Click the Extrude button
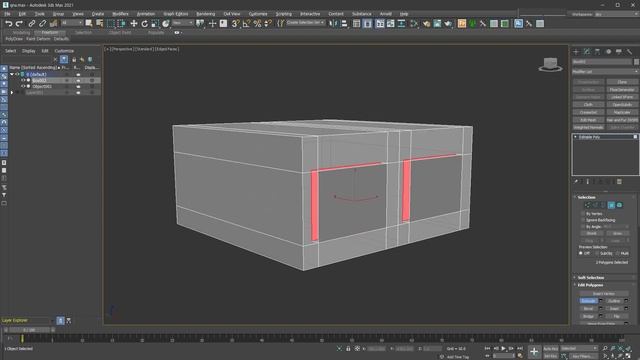Image resolution: width=640 pixels, height=360 pixels. tap(588, 301)
